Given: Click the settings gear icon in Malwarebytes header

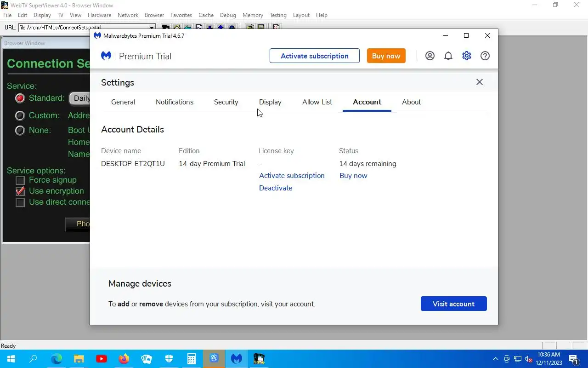Looking at the screenshot, I should 467,56.
